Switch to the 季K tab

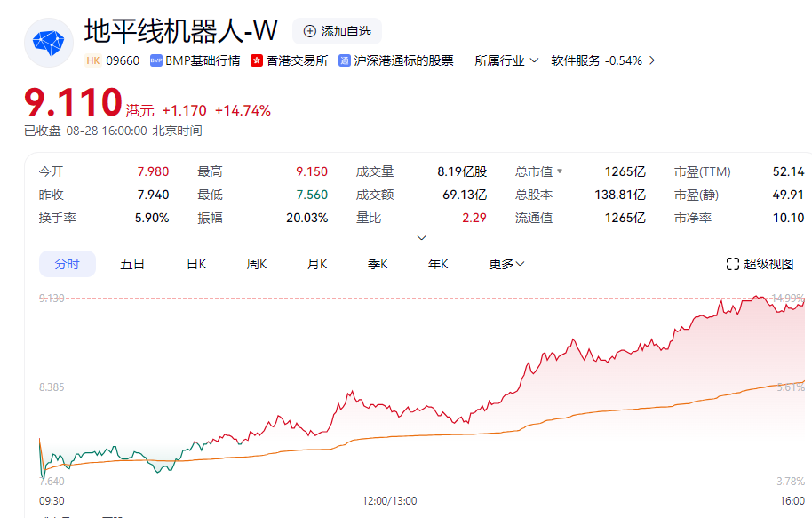378,264
